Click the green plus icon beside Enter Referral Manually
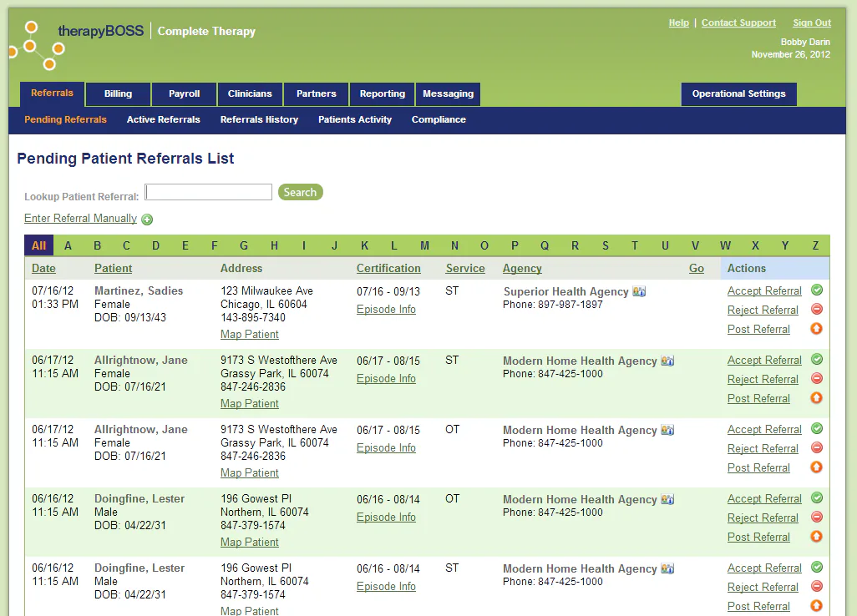Screen dimensions: 857x616 tap(147, 220)
